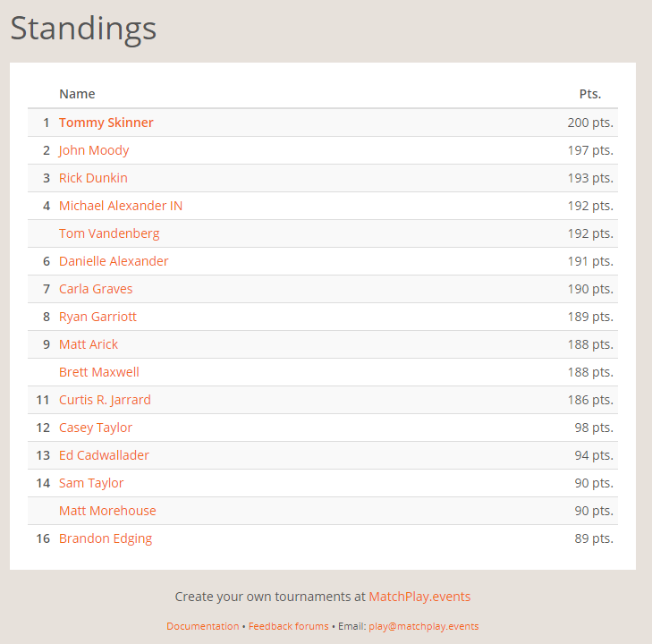Select Michael Alexander IN link
The width and height of the screenshot is (652, 644).
tap(121, 206)
